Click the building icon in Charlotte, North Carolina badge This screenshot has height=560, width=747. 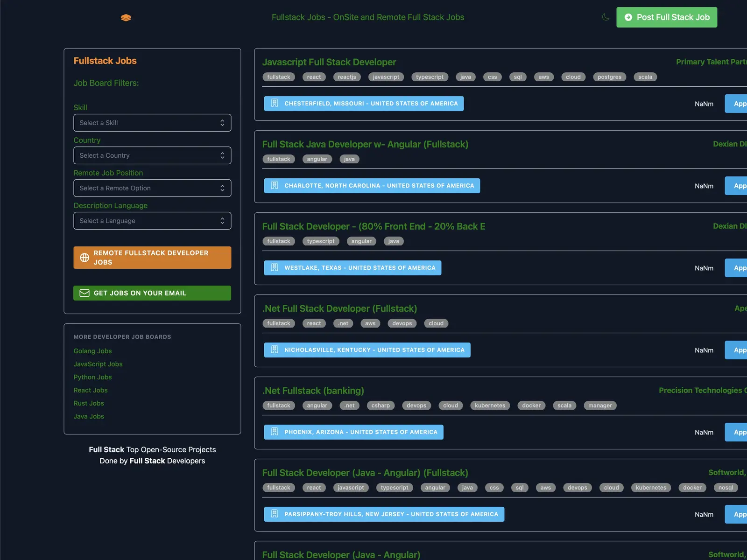(275, 185)
